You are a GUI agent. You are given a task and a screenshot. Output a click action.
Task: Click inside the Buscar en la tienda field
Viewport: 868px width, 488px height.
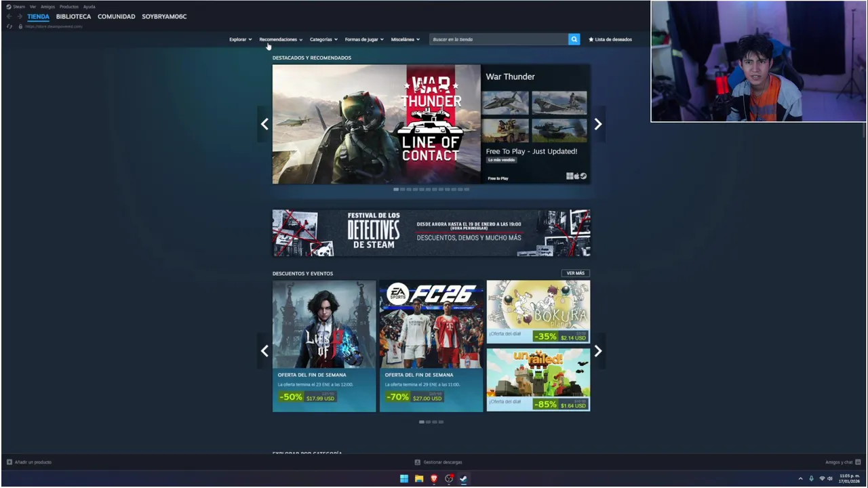click(499, 39)
